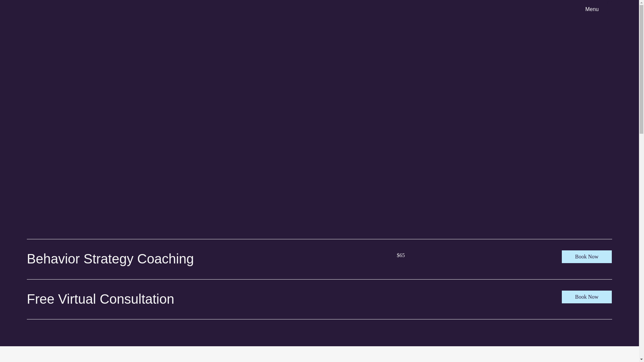The height and width of the screenshot is (362, 644).
Task: Click the divider below Free Virtual Consultation
Action: click(x=319, y=319)
